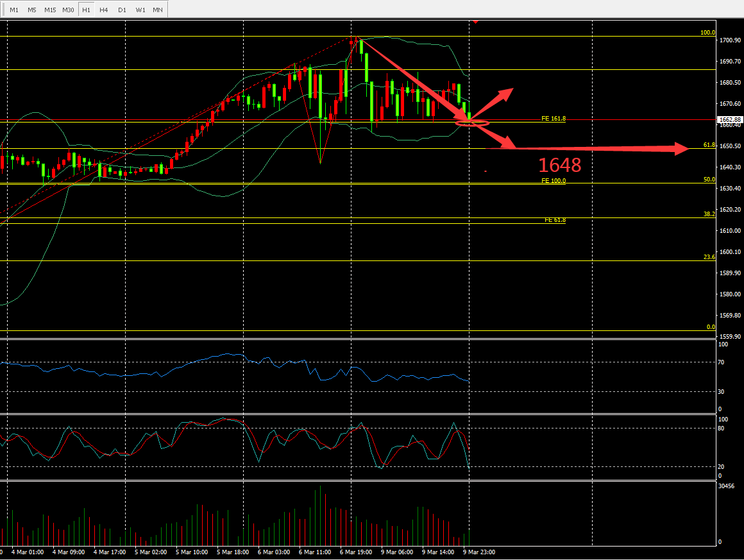Click the current price tag 1662.88

pos(730,119)
